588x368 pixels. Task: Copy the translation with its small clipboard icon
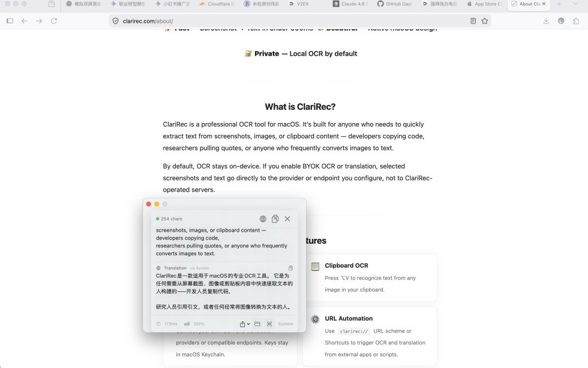290,268
